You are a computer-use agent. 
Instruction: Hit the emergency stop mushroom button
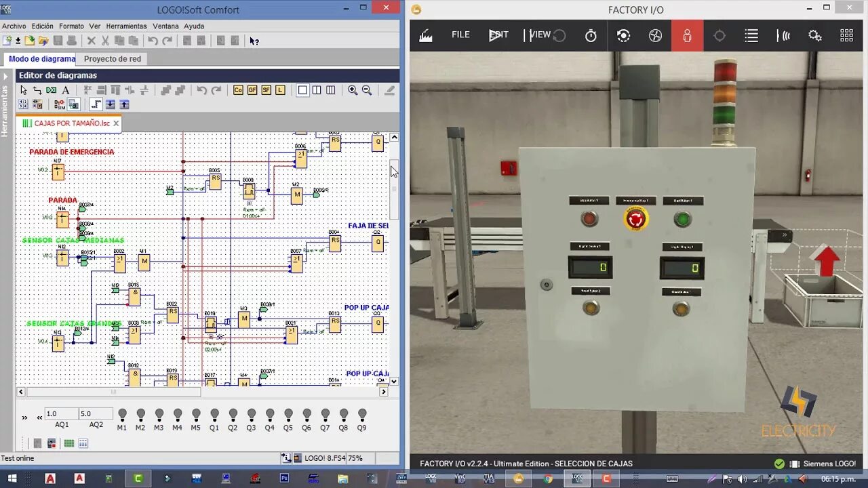click(x=636, y=218)
